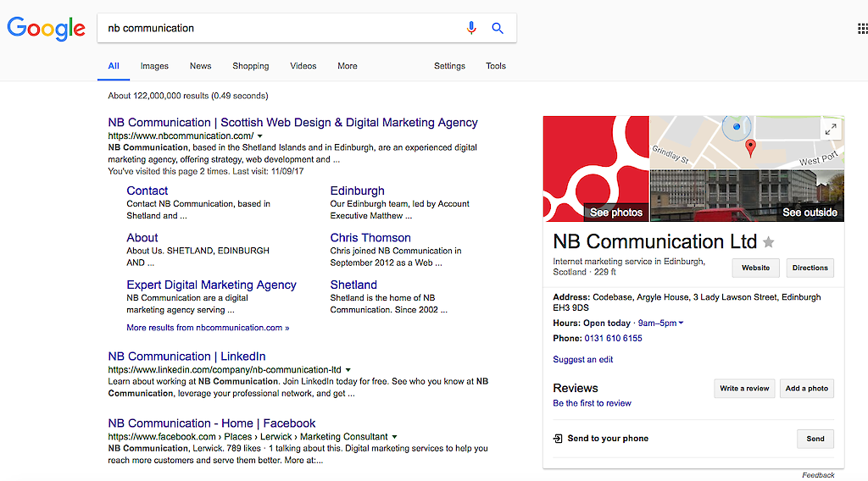
Task: Open See outside street view thumbnail
Action: point(747,196)
